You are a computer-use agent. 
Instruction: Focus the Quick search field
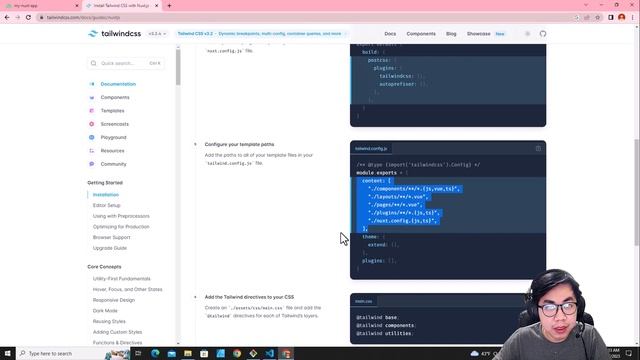point(126,63)
